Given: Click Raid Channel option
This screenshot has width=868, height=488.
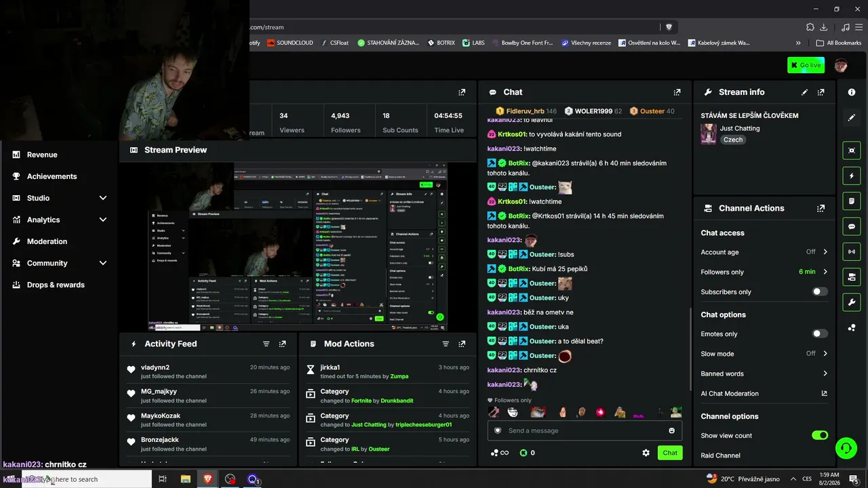Looking at the screenshot, I should 720,455.
